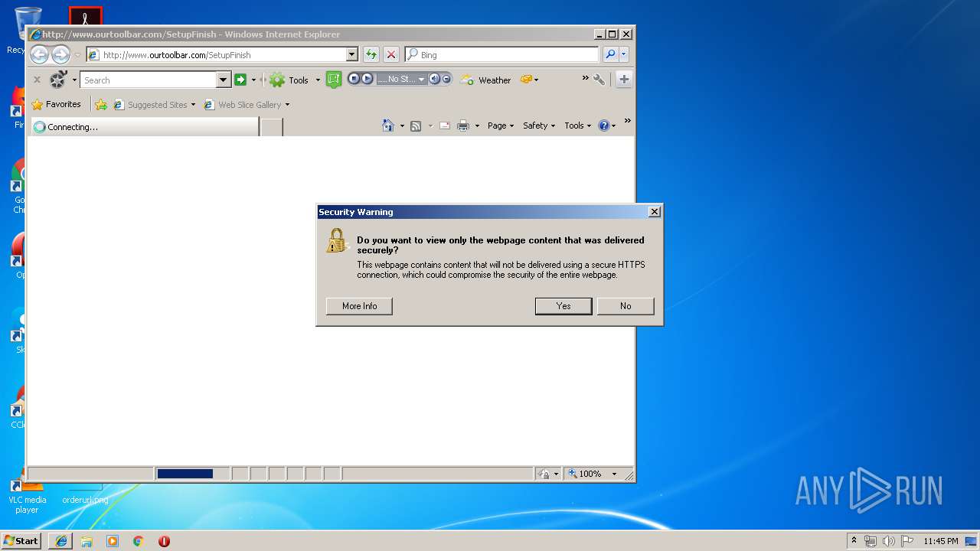The image size is (980, 551).
Task: Play the toolbar radio player
Action: pos(367,79)
